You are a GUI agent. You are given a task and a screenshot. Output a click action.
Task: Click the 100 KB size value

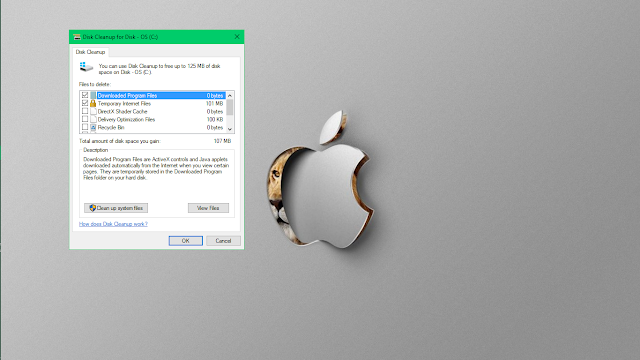[x=215, y=120]
